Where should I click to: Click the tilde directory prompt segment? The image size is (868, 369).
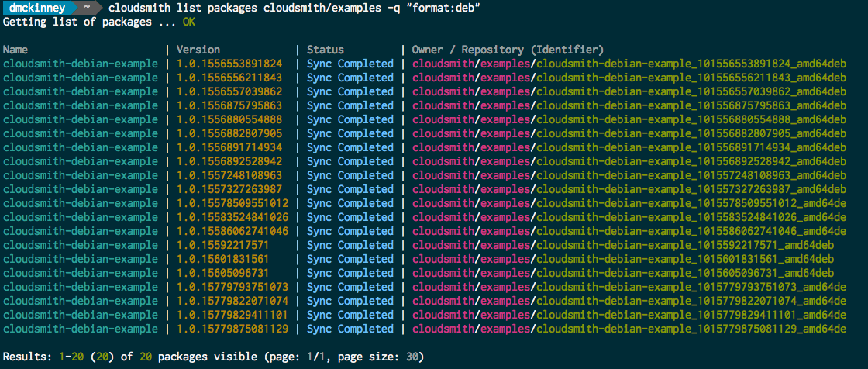tap(89, 8)
